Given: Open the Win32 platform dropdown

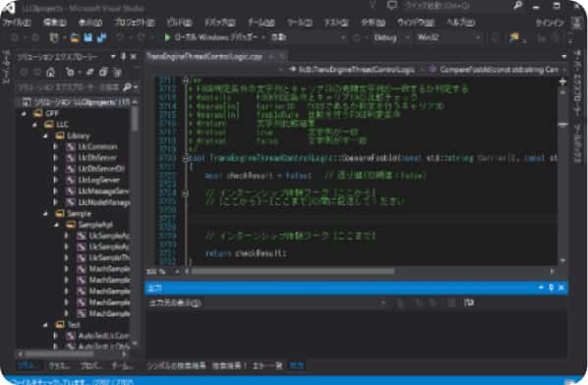Looking at the screenshot, I should (448, 37).
